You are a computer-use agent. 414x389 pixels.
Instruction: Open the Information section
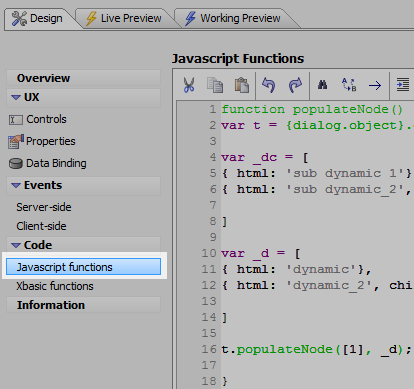click(83, 305)
